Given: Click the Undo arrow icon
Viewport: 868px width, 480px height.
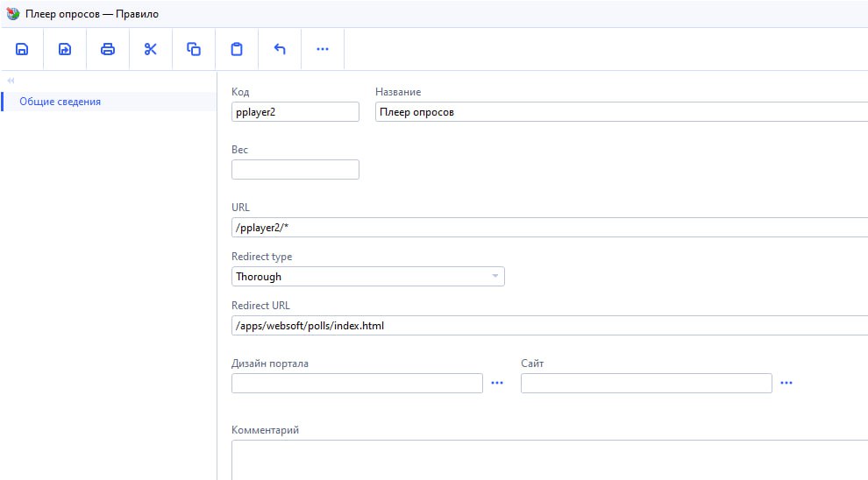Looking at the screenshot, I should click(x=280, y=49).
